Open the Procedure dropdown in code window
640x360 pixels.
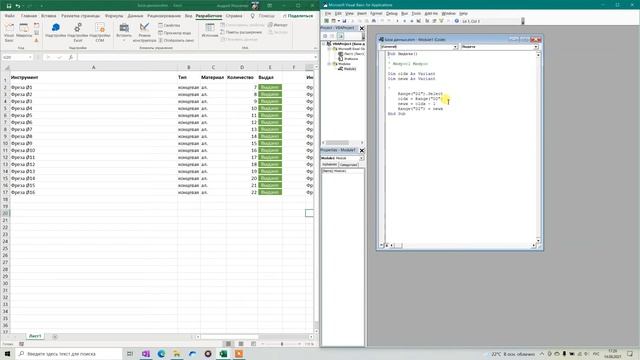(536, 47)
